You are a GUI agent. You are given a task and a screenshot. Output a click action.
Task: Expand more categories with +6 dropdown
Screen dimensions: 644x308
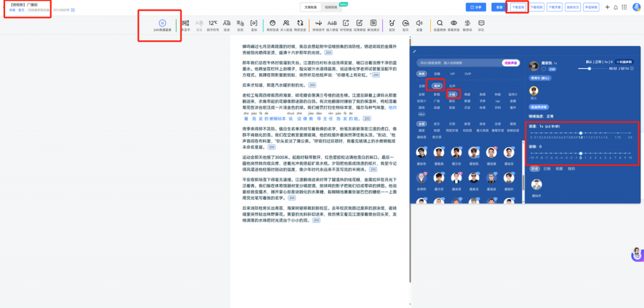[421, 114]
